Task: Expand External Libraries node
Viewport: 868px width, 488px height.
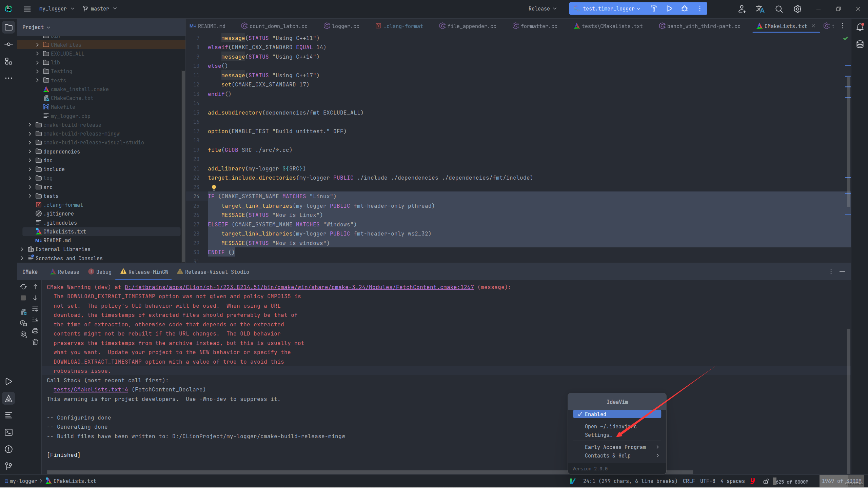Action: (22, 249)
